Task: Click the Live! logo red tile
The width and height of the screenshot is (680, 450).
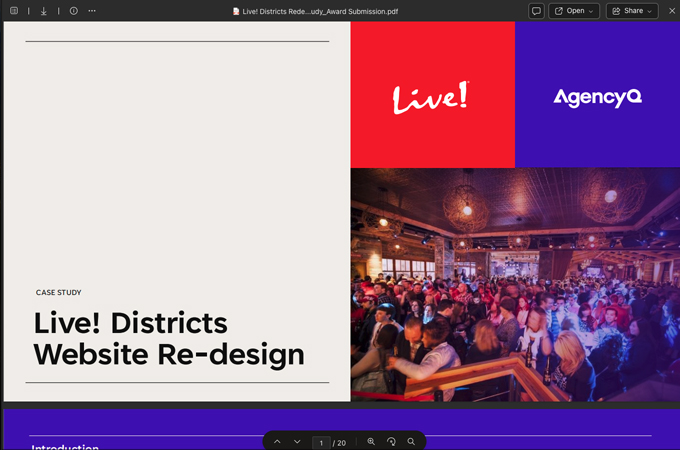Action: click(433, 95)
